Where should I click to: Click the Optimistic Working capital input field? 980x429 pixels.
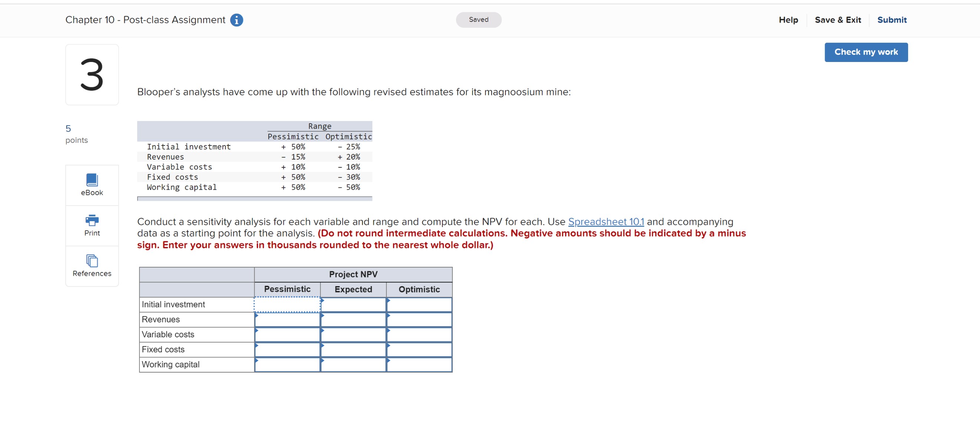click(x=419, y=364)
